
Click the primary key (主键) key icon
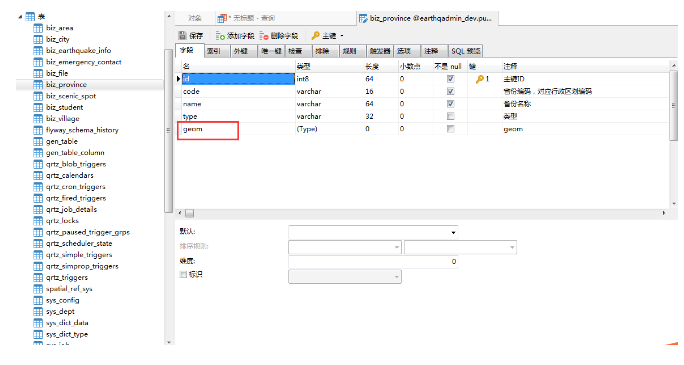[315, 36]
